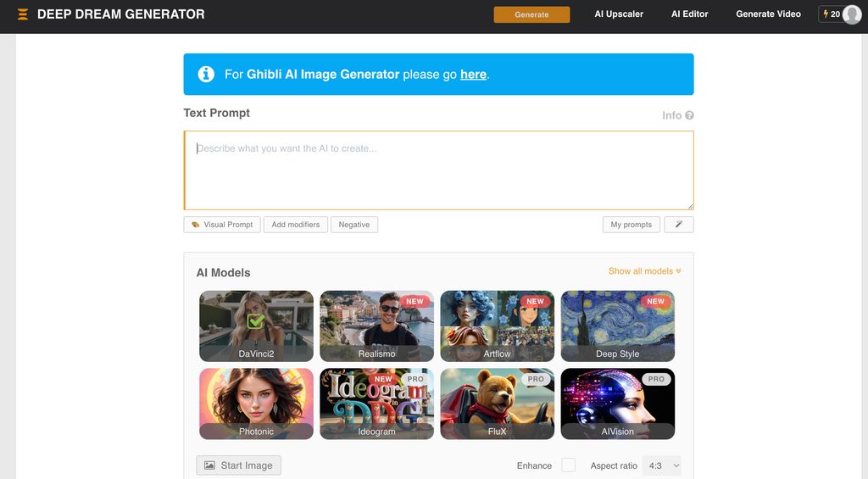
Task: Open the user profile avatar
Action: (x=851, y=14)
